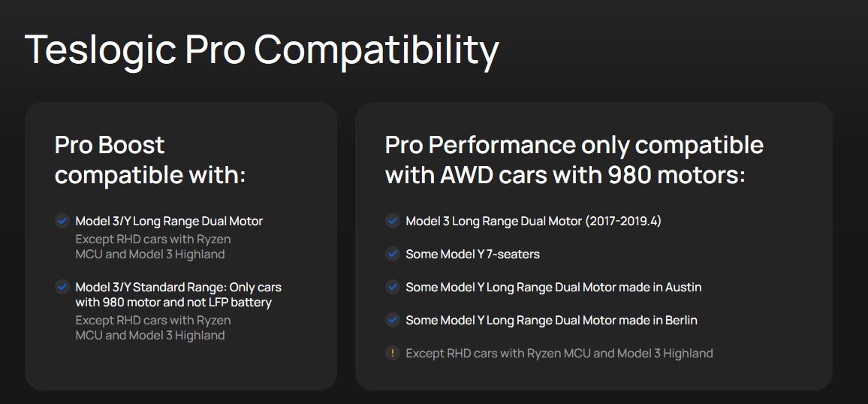Click the checkmark for the made in Austin item
868x404 pixels.
[392, 287]
